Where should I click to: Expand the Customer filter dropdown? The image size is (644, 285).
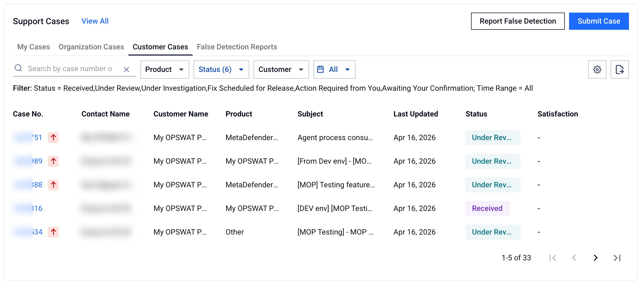[x=281, y=70]
